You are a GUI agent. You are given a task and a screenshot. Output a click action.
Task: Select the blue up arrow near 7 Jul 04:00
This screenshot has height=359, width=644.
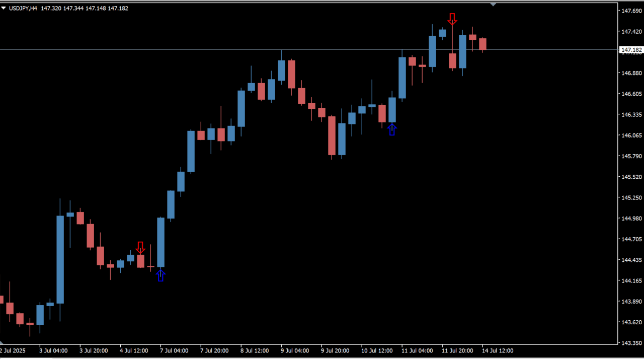pyautogui.click(x=160, y=275)
